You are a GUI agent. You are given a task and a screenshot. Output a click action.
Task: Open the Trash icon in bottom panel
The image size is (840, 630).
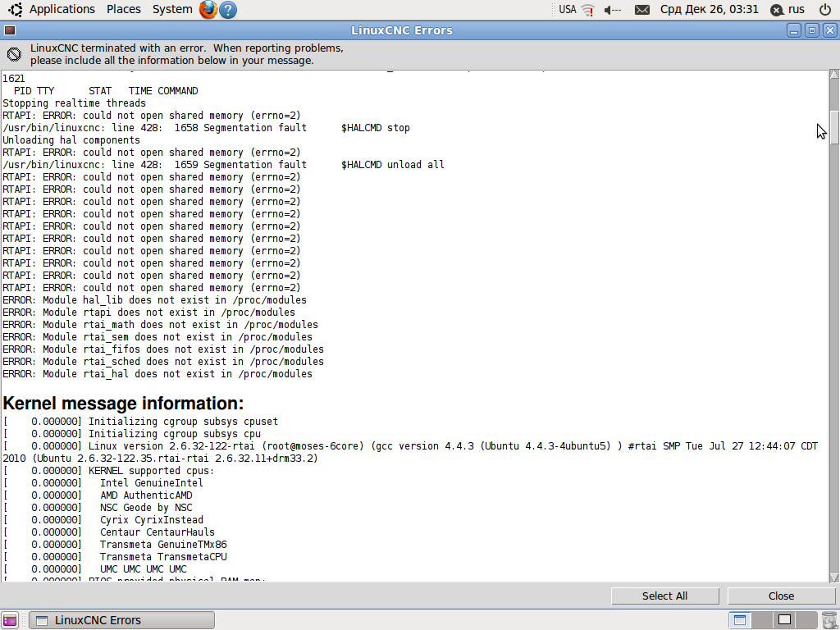829,620
